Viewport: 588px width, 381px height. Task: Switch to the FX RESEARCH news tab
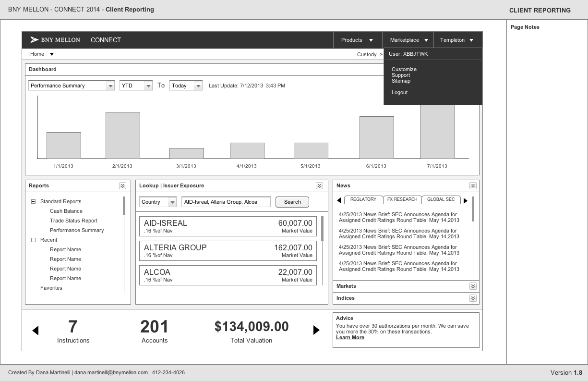[402, 199]
